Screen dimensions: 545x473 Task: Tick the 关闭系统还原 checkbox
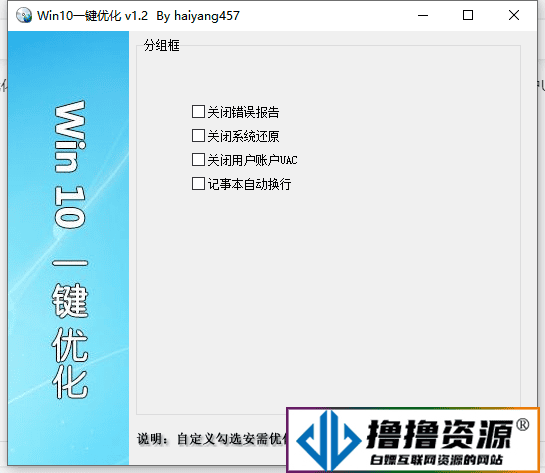(198, 136)
